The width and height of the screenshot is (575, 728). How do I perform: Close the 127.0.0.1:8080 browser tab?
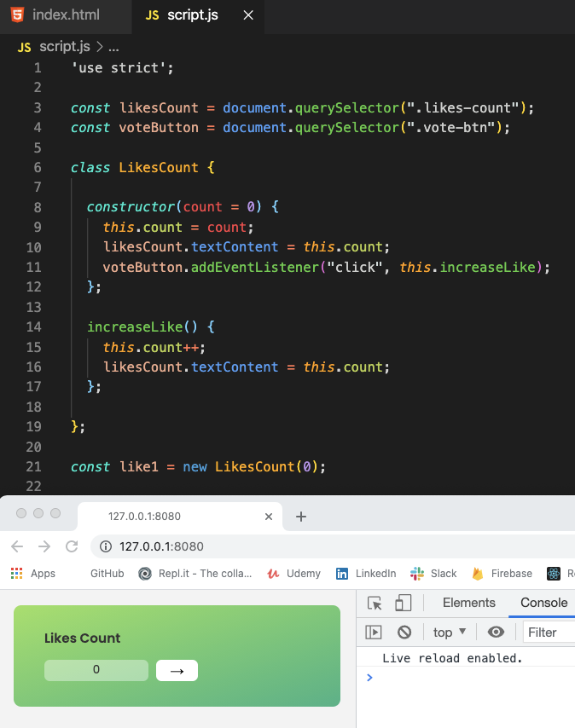[269, 517]
